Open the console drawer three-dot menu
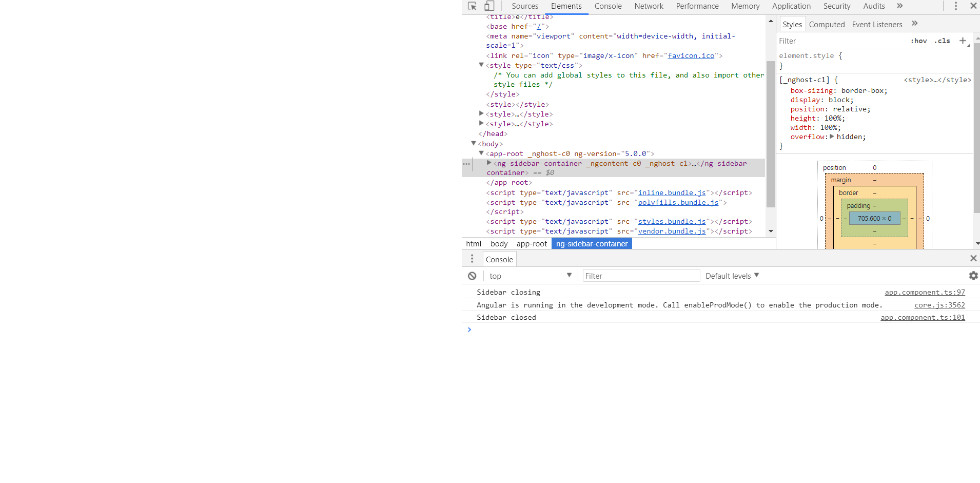This screenshot has width=980, height=483. pos(472,259)
